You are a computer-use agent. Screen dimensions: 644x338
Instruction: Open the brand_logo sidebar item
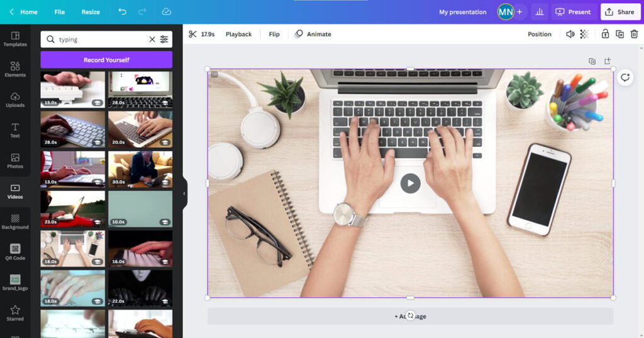point(15,283)
